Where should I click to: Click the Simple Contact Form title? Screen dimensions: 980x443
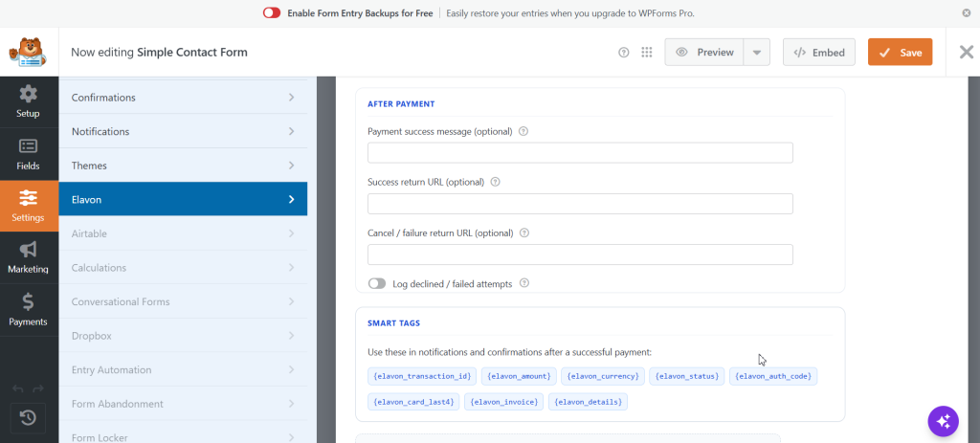191,53
